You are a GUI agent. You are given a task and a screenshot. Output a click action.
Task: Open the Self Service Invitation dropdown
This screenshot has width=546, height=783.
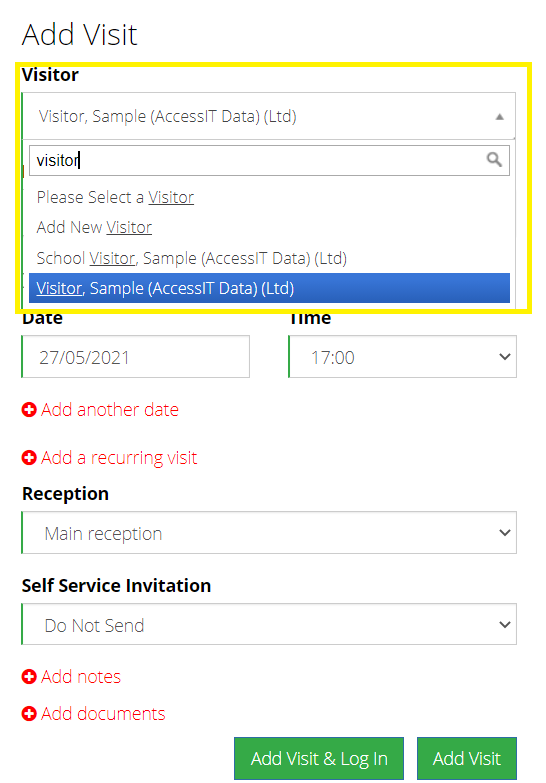coord(269,624)
